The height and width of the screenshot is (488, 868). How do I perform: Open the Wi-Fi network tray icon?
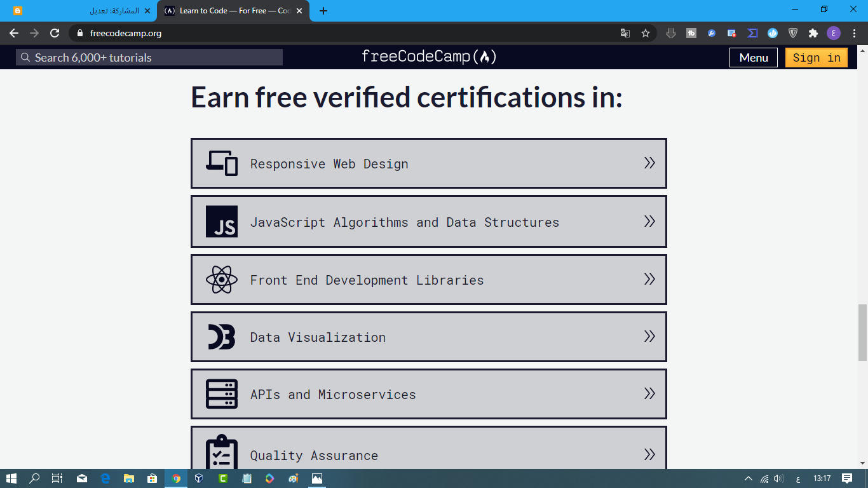pyautogui.click(x=764, y=478)
